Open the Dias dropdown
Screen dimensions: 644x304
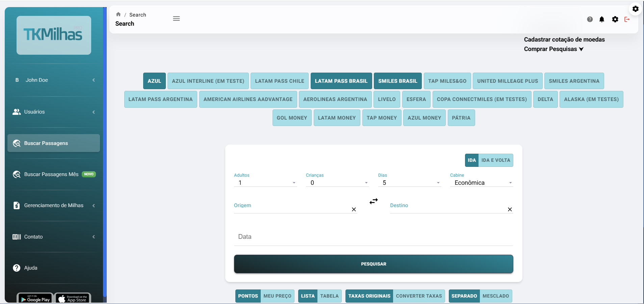pos(410,183)
